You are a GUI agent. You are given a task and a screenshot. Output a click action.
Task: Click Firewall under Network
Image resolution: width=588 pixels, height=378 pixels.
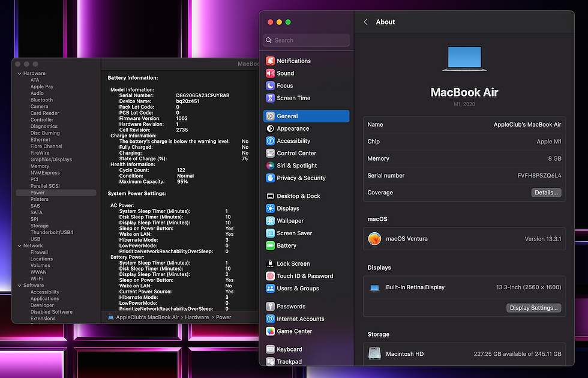coord(39,252)
